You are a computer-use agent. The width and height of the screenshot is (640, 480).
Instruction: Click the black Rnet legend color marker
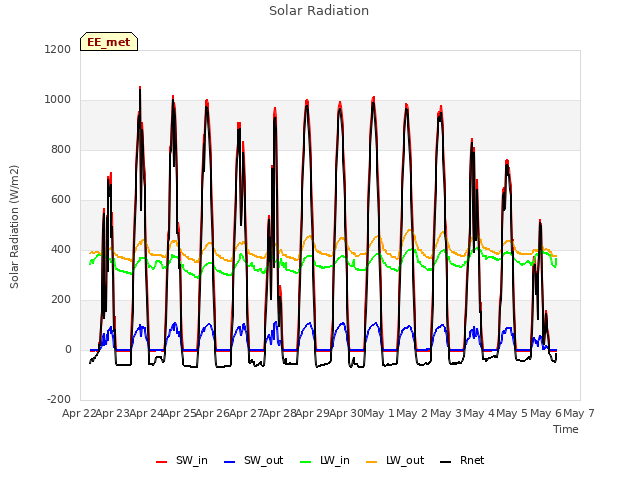pos(445,462)
